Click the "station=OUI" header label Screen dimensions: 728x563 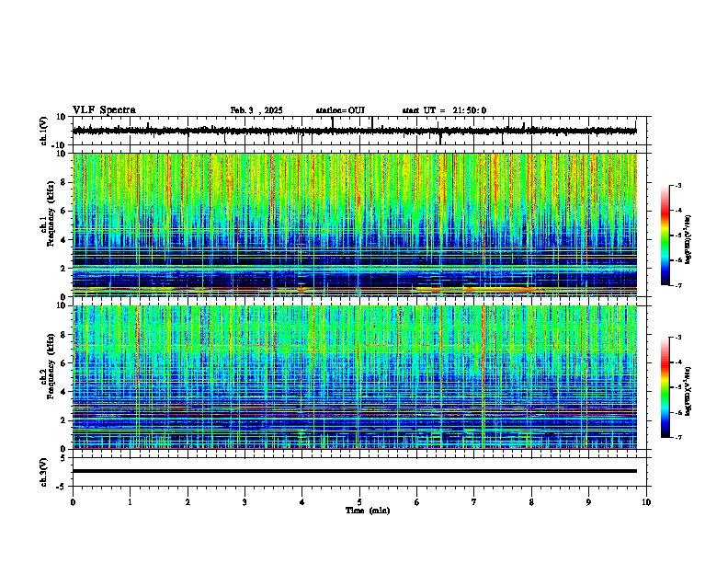pos(340,110)
